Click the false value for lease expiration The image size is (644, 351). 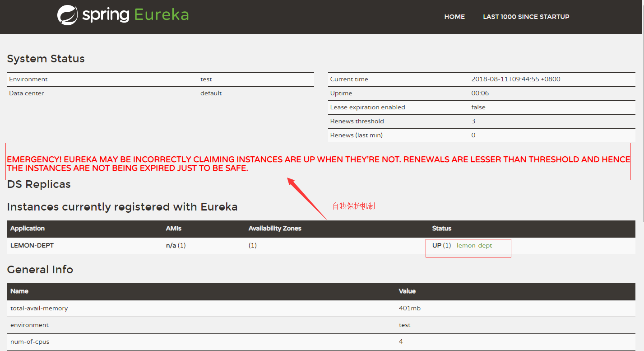478,107
